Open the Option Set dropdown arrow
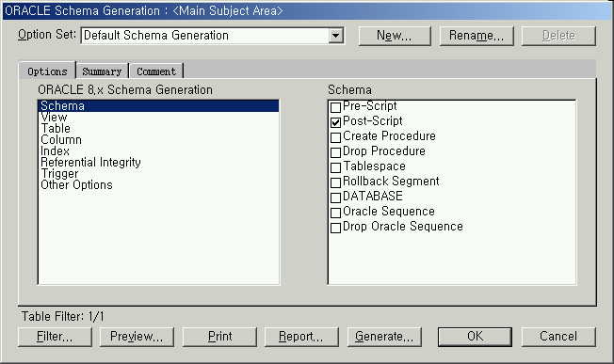This screenshot has width=614, height=364. pyautogui.click(x=335, y=36)
